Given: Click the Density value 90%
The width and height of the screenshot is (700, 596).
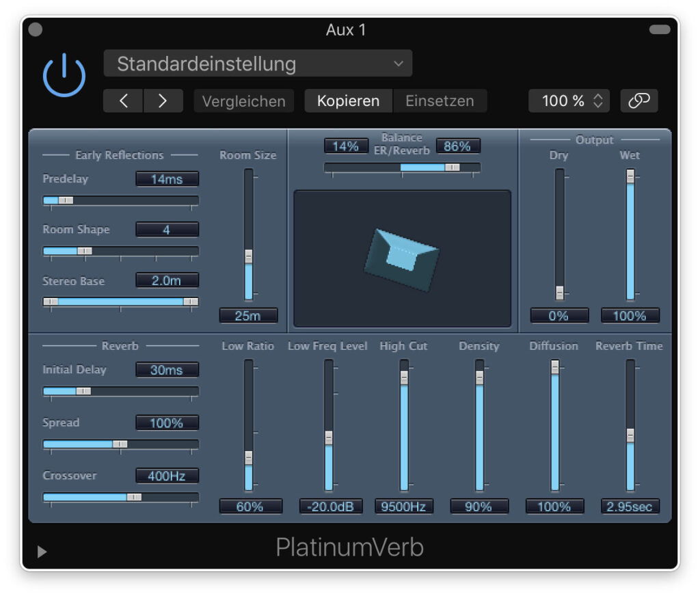Looking at the screenshot, I should point(479,506).
